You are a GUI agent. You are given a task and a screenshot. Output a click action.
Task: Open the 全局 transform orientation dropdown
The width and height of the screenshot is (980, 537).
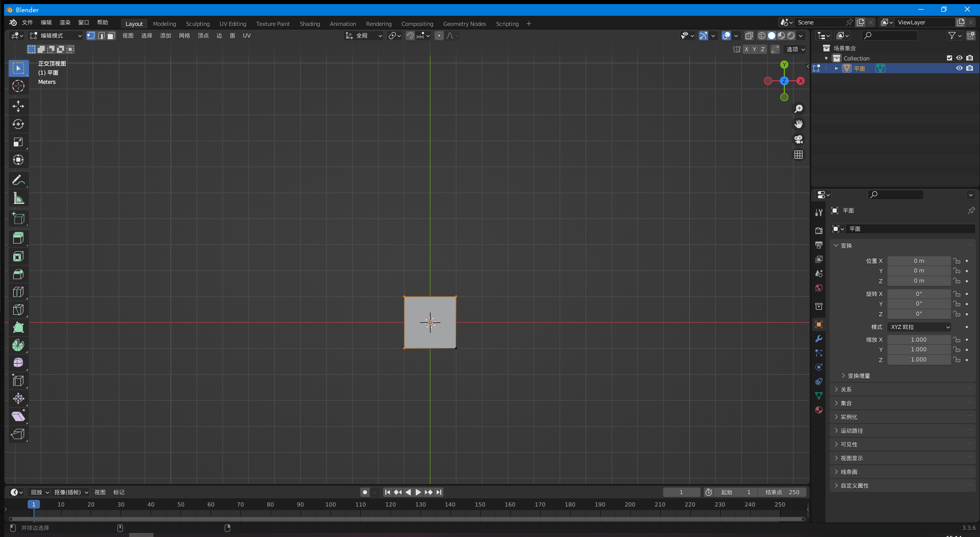364,36
